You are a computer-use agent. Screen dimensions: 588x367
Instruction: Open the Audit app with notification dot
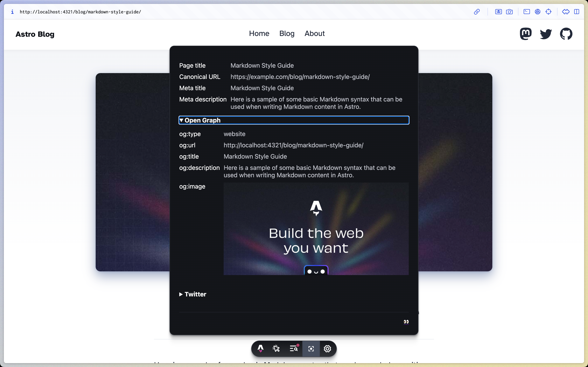(294, 349)
